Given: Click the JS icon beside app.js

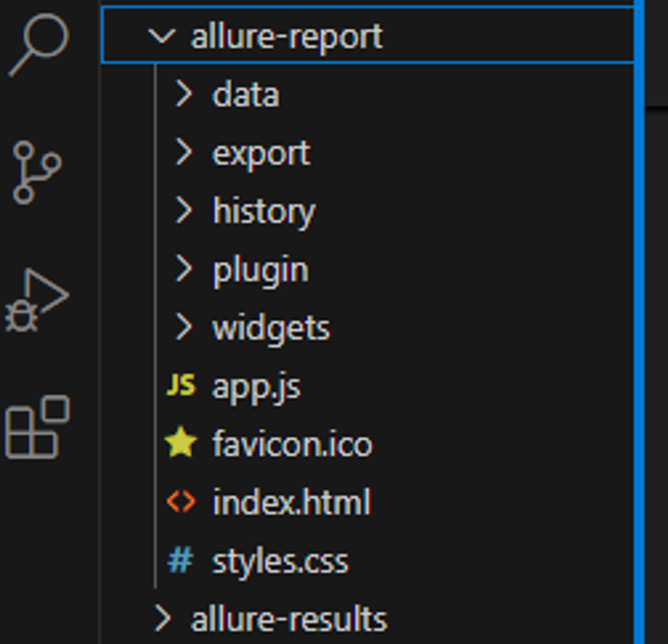Looking at the screenshot, I should 181,385.
